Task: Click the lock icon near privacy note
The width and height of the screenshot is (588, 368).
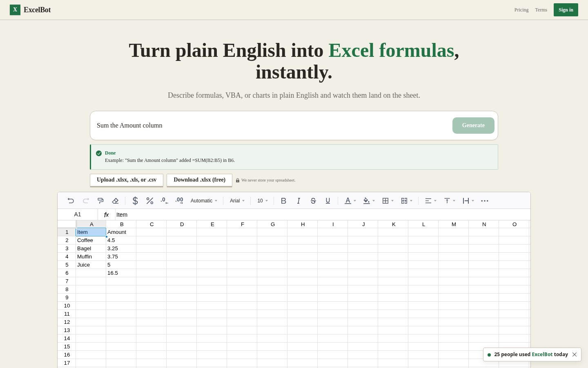Action: 238,180
